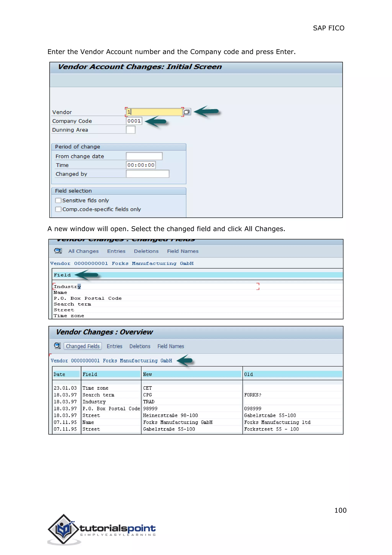Select the 23.01.03 Time zone row date
The image size is (392, 555).
(x=65, y=388)
